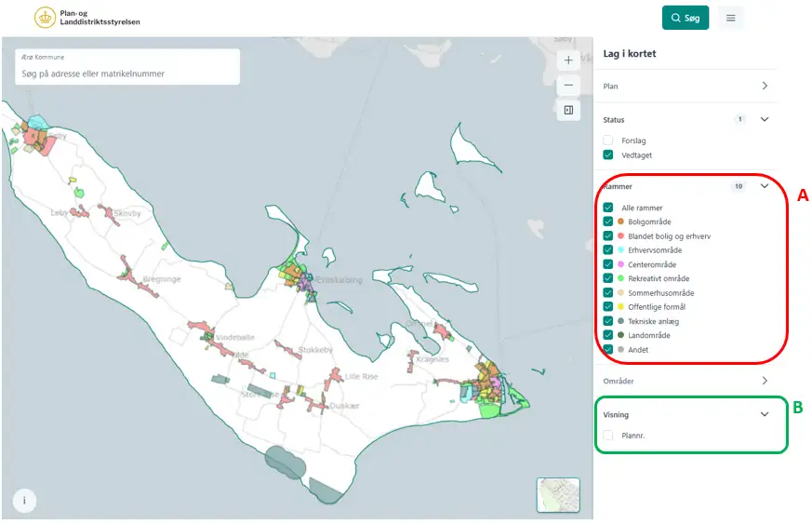Click Plan- og Landdistriktsstyrelsen crown logo

coord(45,18)
